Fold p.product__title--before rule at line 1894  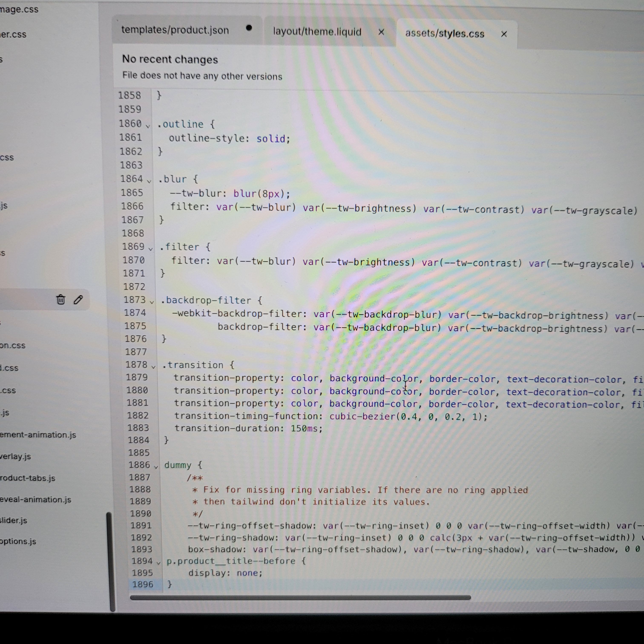tap(159, 563)
